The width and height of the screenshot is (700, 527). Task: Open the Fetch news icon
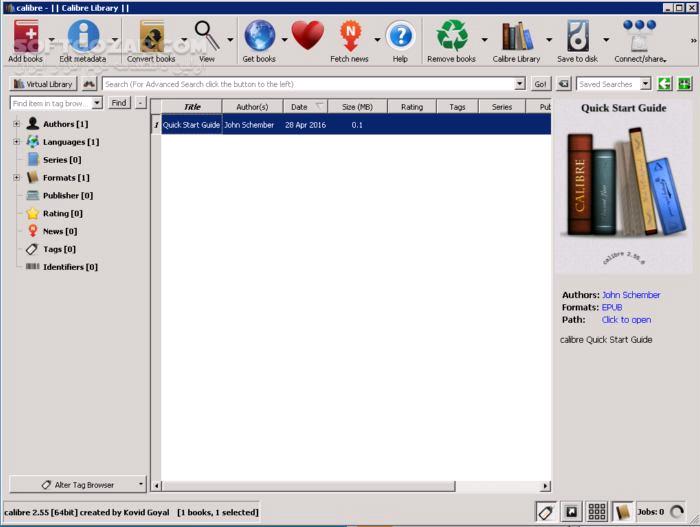[350, 41]
